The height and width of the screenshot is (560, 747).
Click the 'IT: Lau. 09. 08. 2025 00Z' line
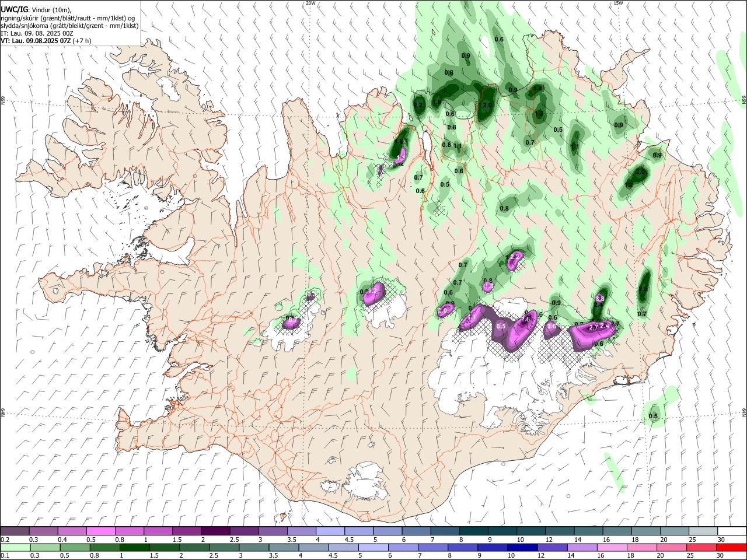(37, 34)
